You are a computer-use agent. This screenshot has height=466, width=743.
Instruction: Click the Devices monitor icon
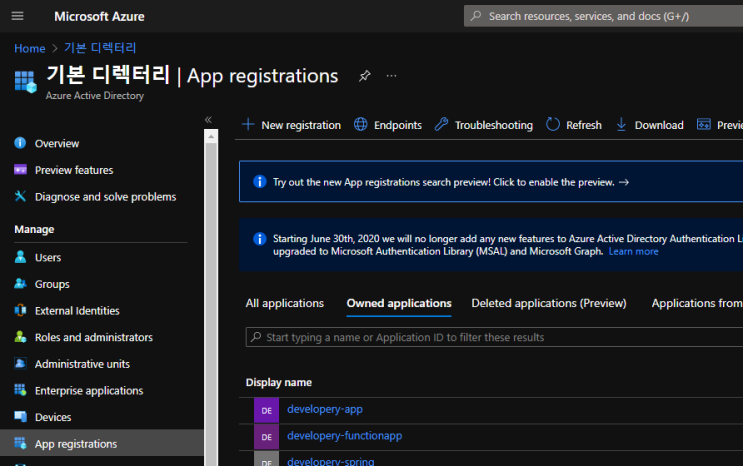[20, 417]
